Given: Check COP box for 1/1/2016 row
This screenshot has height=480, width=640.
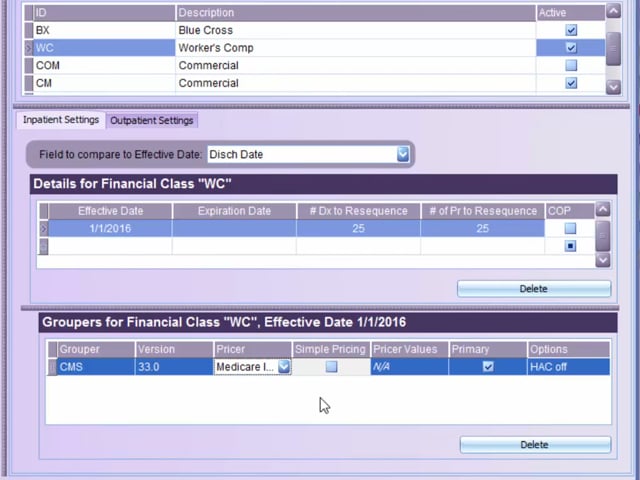Looking at the screenshot, I should (x=570, y=228).
